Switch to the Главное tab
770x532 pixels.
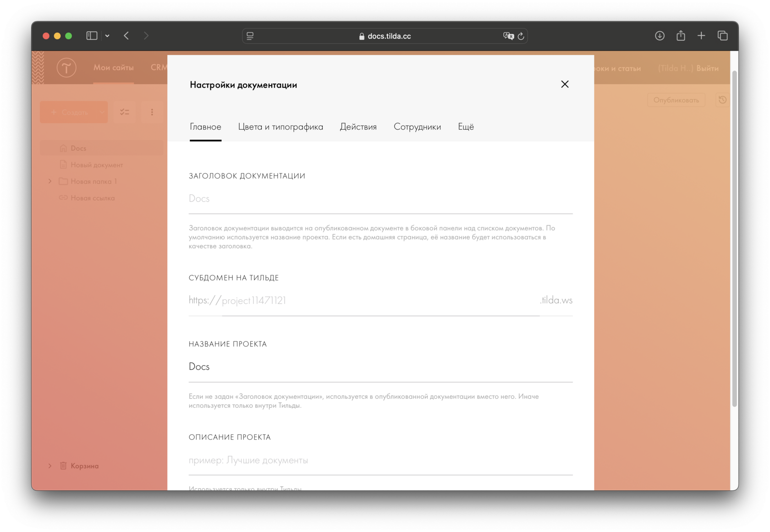click(205, 127)
